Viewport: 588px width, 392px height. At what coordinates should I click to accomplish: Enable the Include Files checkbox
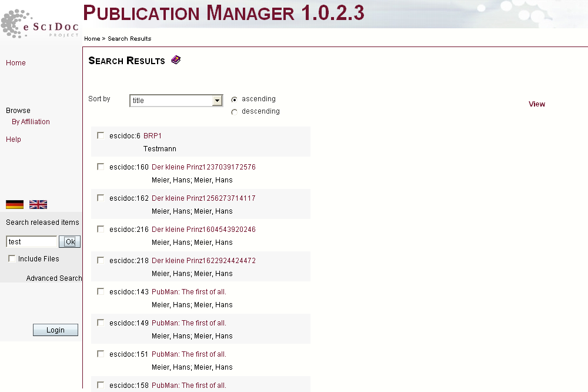(12, 259)
